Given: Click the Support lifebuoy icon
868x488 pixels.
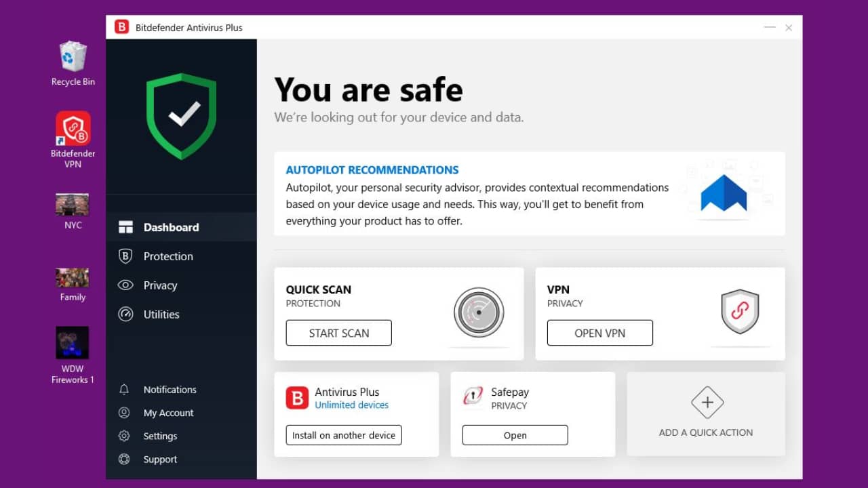Looking at the screenshot, I should (124, 459).
